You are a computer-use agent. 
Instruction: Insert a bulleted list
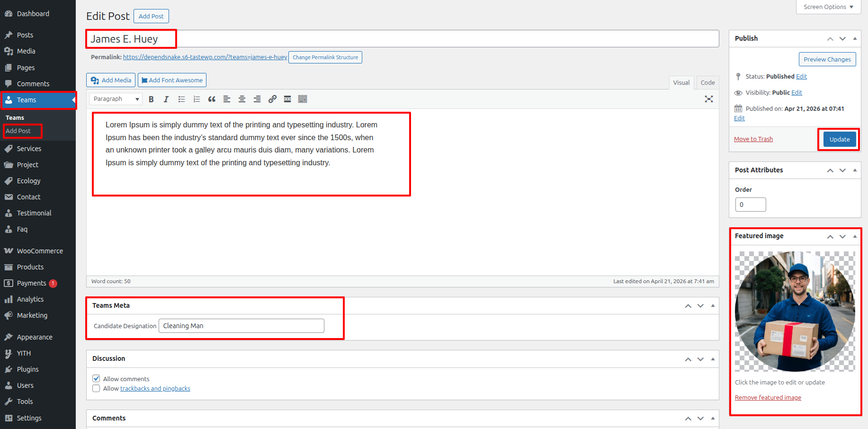tap(181, 99)
